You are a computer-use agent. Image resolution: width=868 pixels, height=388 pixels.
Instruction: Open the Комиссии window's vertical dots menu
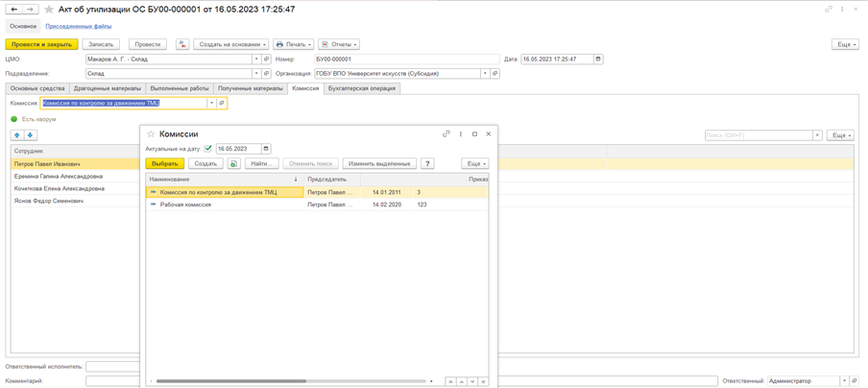461,133
